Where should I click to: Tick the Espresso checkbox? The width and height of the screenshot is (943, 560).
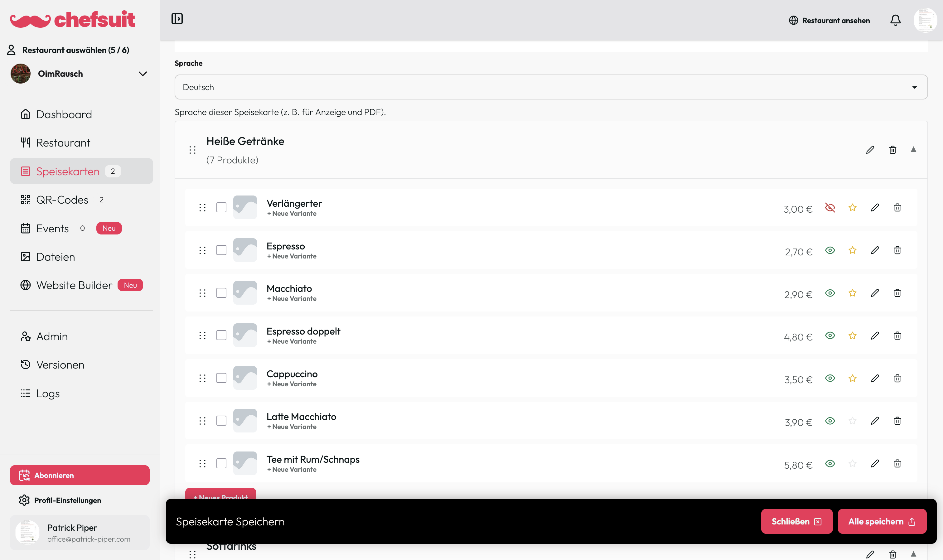[221, 250]
